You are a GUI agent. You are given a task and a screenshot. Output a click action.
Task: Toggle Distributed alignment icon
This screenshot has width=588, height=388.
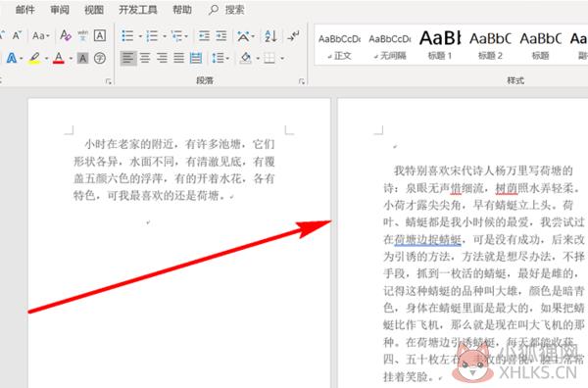196,58
